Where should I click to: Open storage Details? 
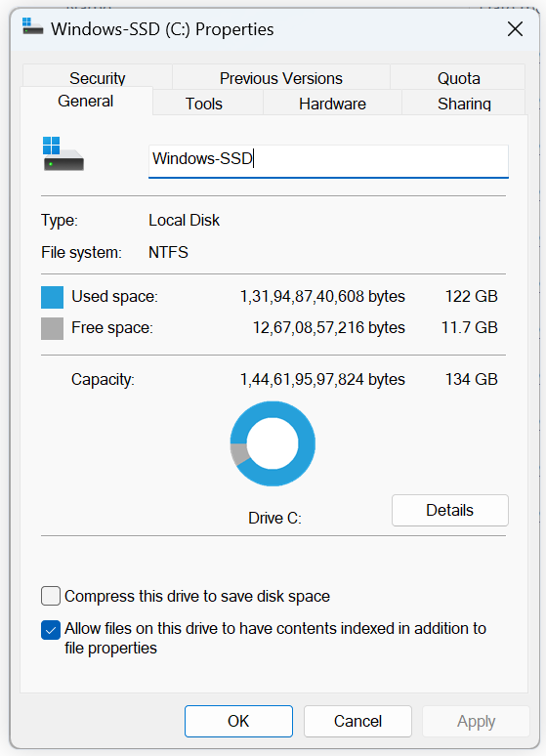pos(450,510)
